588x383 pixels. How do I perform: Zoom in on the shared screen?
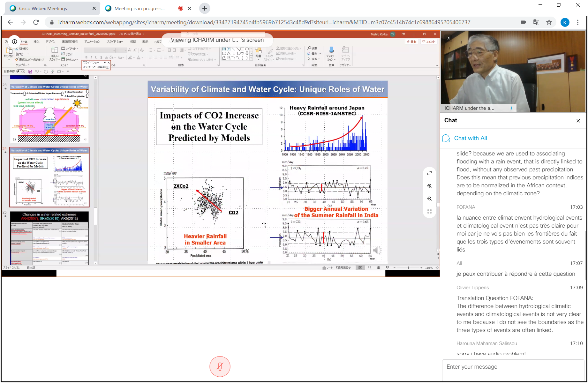point(429,186)
